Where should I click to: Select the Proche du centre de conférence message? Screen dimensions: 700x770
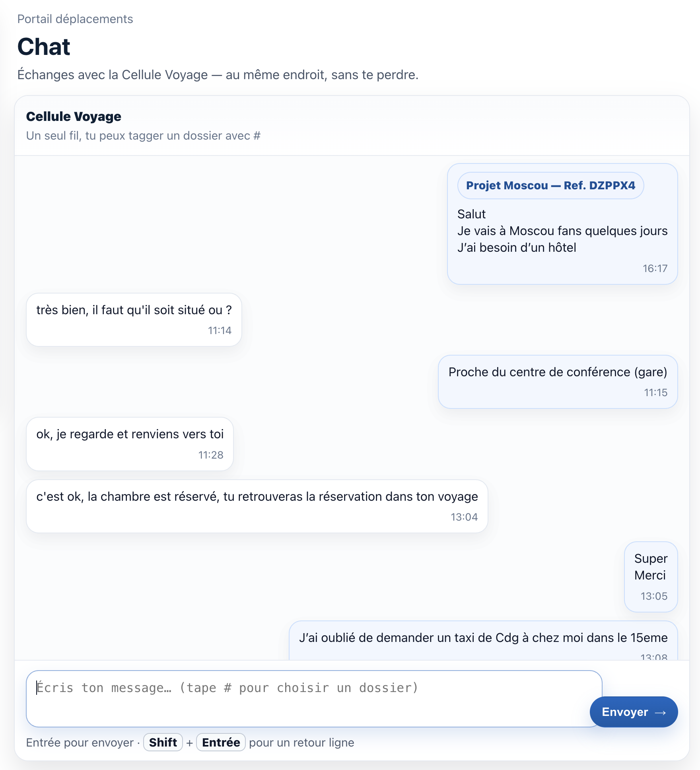click(557, 381)
